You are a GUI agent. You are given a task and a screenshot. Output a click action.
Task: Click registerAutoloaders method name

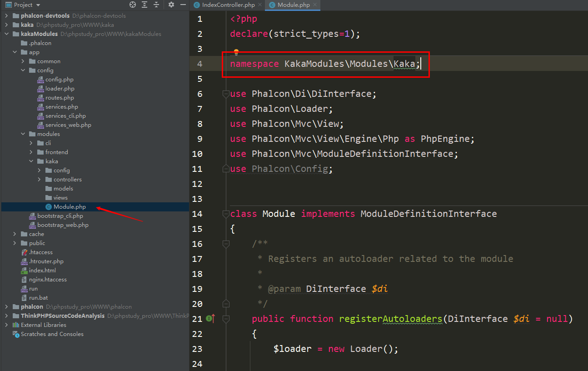[391, 319]
